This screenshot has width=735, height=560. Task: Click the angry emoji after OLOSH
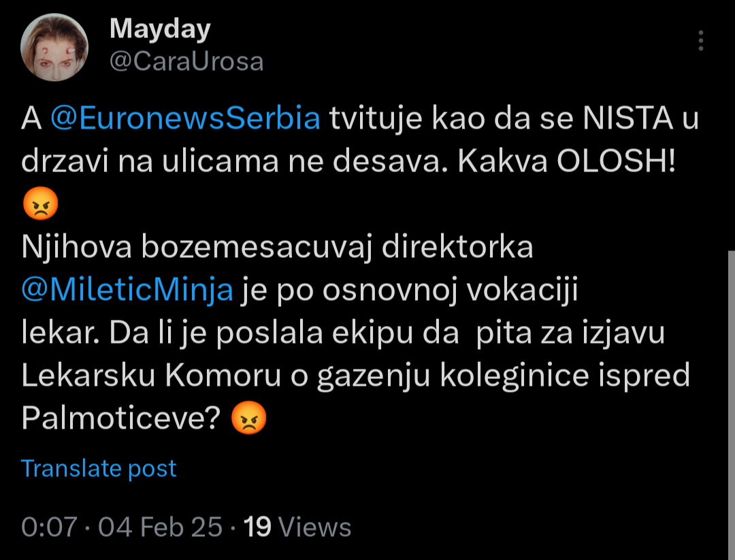pyautogui.click(x=41, y=205)
